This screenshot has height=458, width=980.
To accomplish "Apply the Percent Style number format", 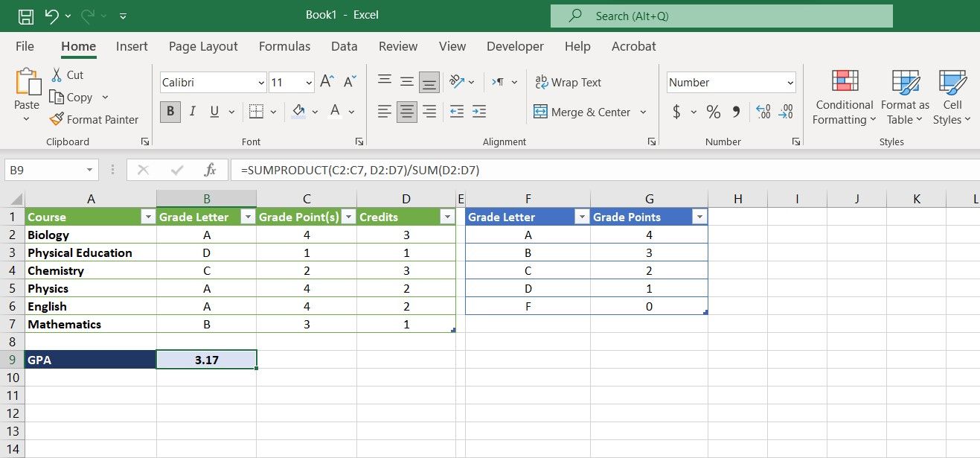I will (x=712, y=112).
